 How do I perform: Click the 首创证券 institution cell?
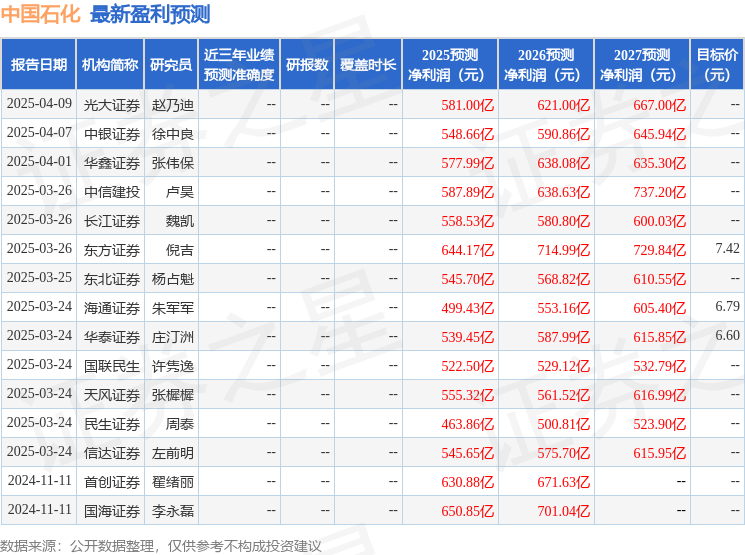(x=112, y=482)
